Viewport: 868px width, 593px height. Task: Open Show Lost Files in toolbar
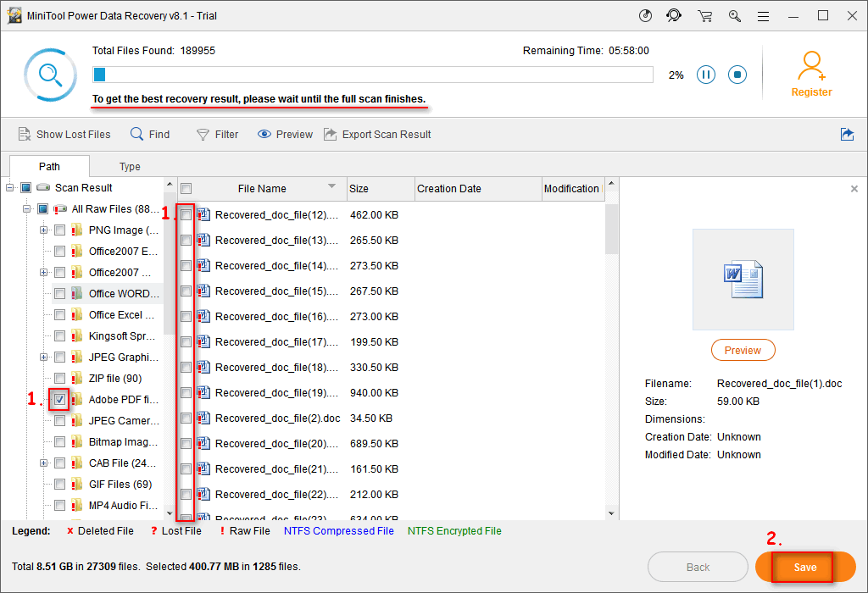click(x=64, y=135)
